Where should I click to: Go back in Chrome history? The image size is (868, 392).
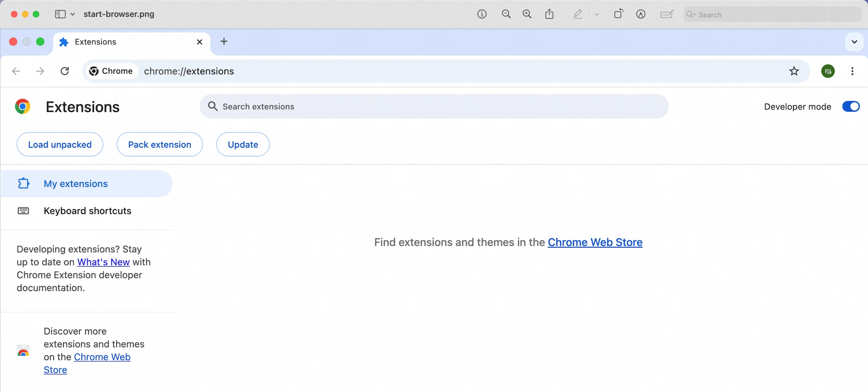[16, 71]
